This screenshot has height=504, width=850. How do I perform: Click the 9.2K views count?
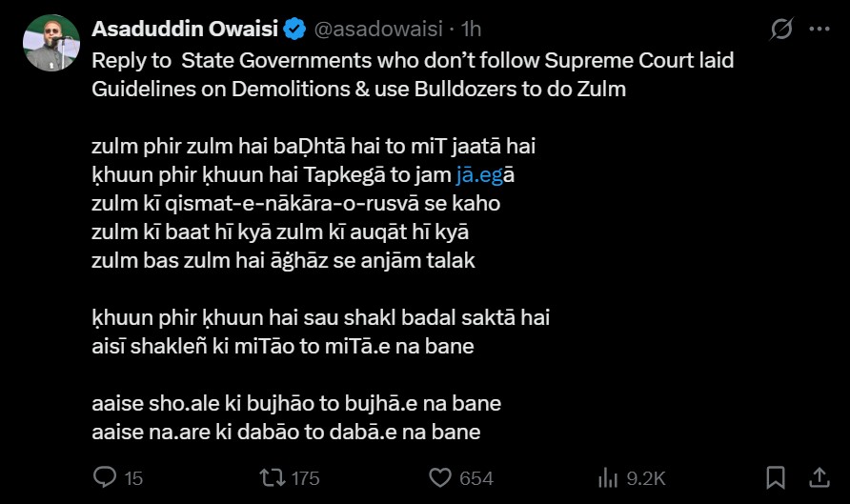point(645,477)
